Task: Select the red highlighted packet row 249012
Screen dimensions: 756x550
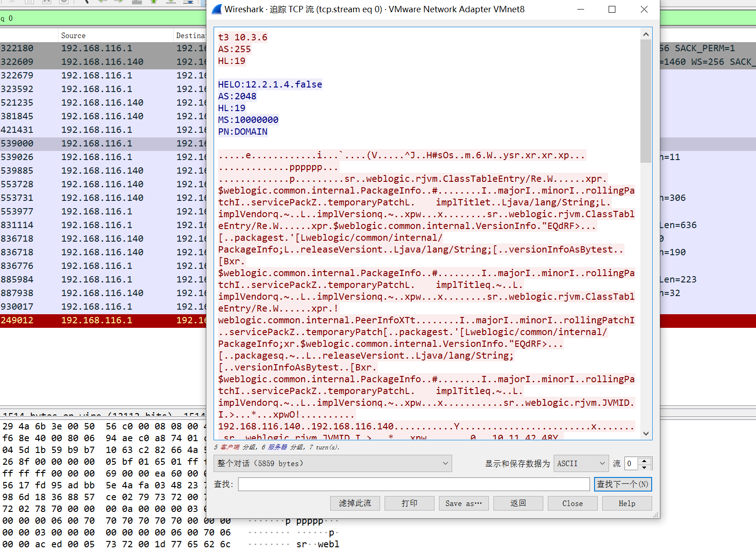Action: pos(103,321)
